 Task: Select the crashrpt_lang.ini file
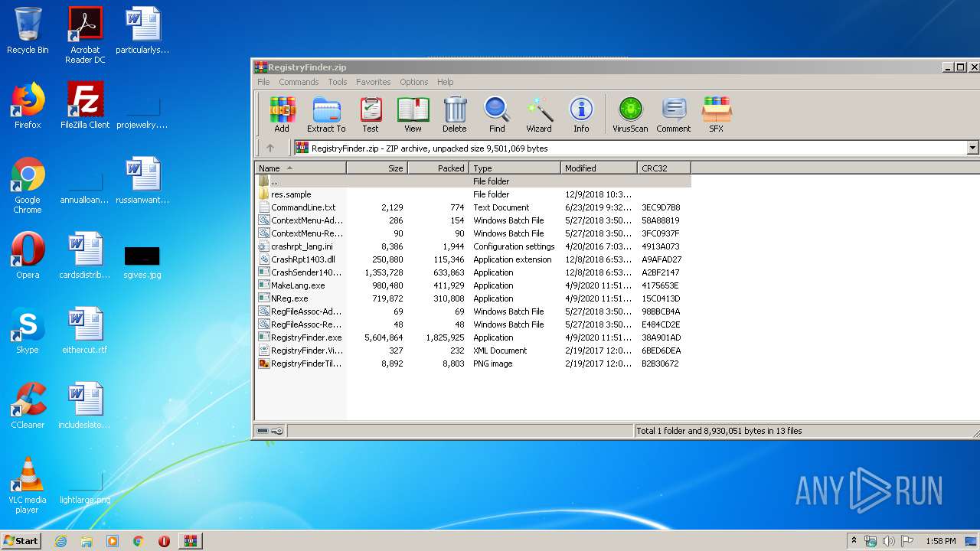click(473, 246)
